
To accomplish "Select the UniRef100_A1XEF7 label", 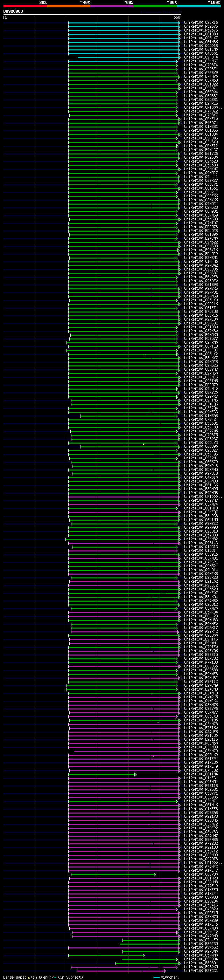I will click(201, 870).
